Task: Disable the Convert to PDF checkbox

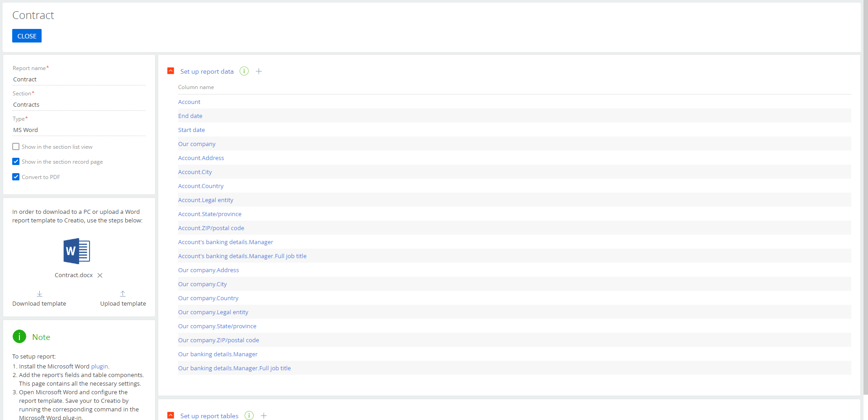Action: pos(16,177)
